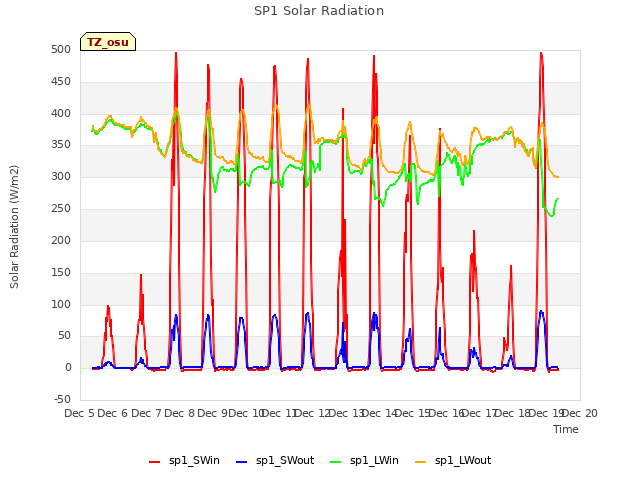
Task: Toggle the sp1_SWout legend entry
Action: click(x=276, y=461)
